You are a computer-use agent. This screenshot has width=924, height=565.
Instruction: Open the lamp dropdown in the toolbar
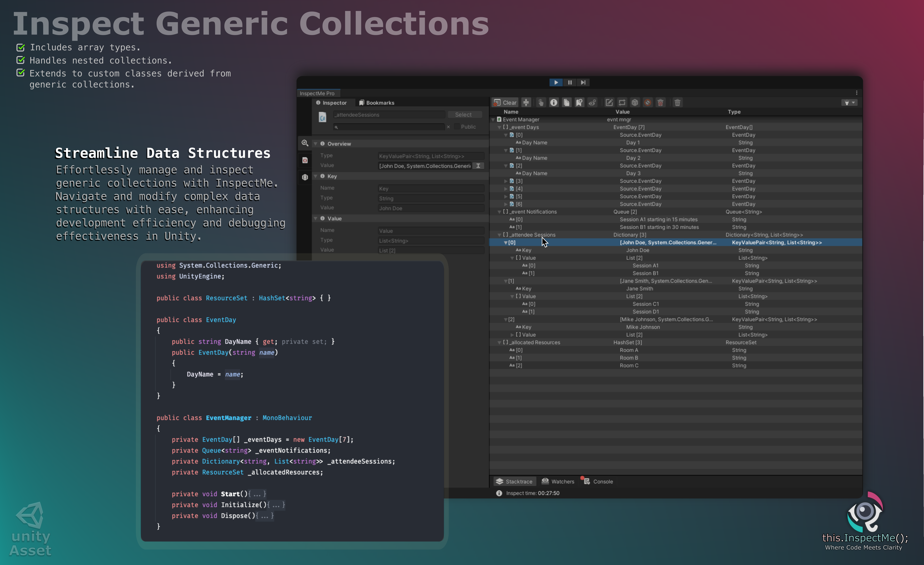click(x=849, y=103)
